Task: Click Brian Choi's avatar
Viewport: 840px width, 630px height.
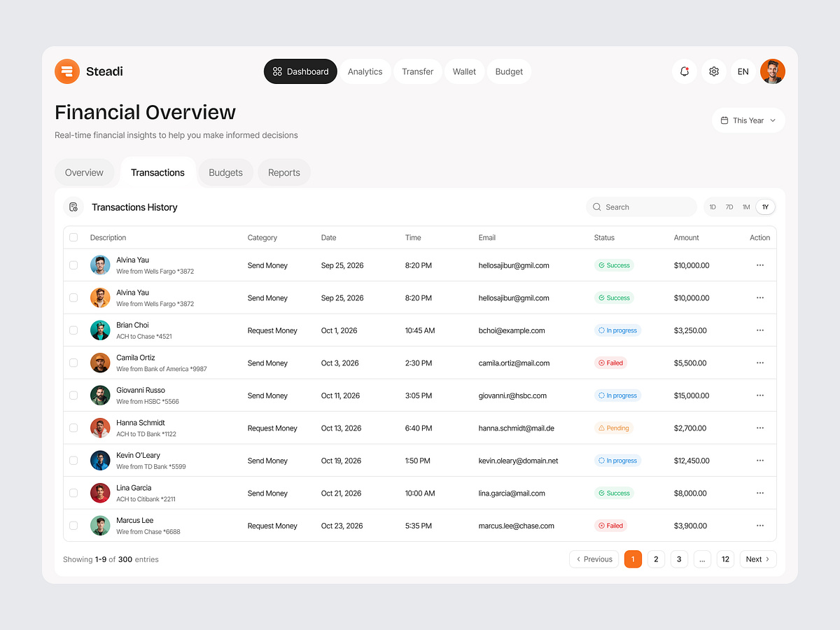Action: (100, 330)
